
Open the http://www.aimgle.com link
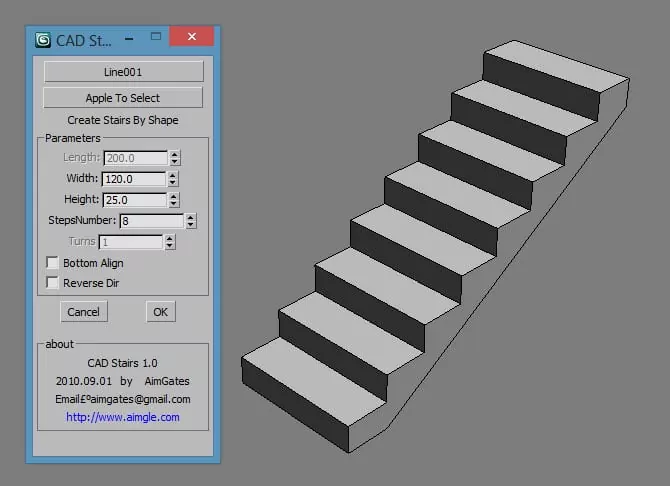click(x=122, y=417)
